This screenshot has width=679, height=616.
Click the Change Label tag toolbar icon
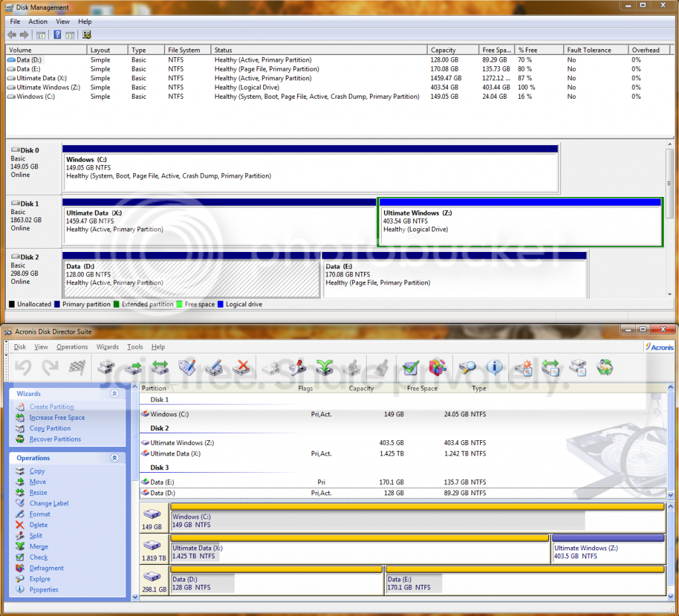(187, 368)
